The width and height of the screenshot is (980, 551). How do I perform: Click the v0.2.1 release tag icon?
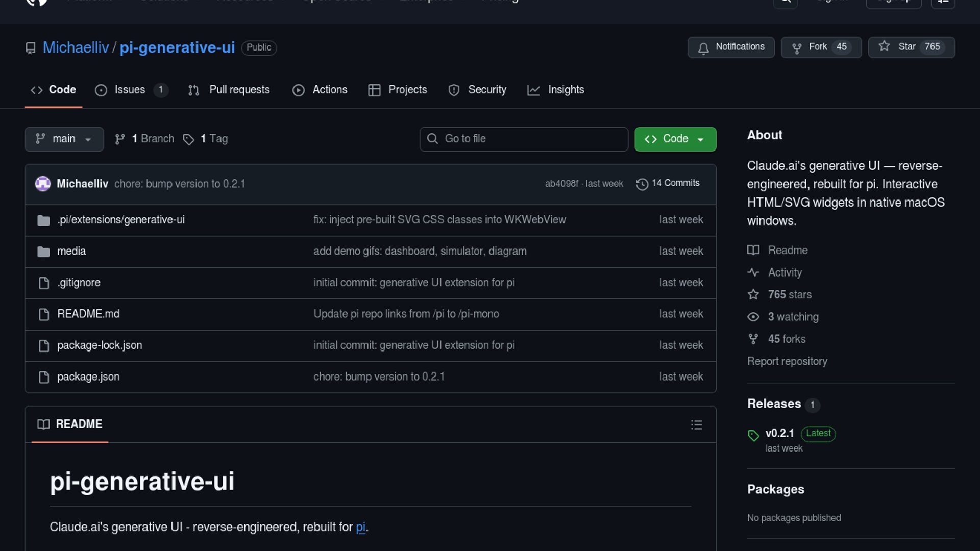[753, 435]
